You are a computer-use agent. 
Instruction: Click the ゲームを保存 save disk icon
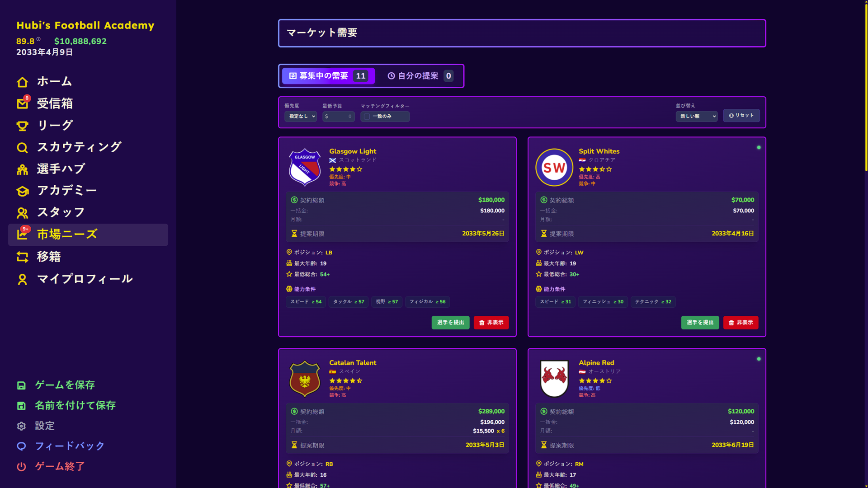click(x=21, y=385)
